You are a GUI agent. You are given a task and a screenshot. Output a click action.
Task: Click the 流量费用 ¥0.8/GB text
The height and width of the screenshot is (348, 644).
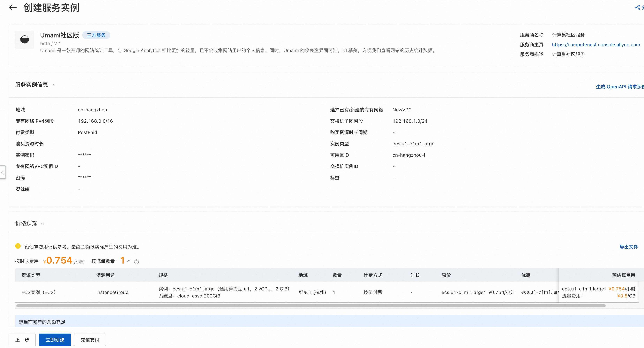pos(598,296)
